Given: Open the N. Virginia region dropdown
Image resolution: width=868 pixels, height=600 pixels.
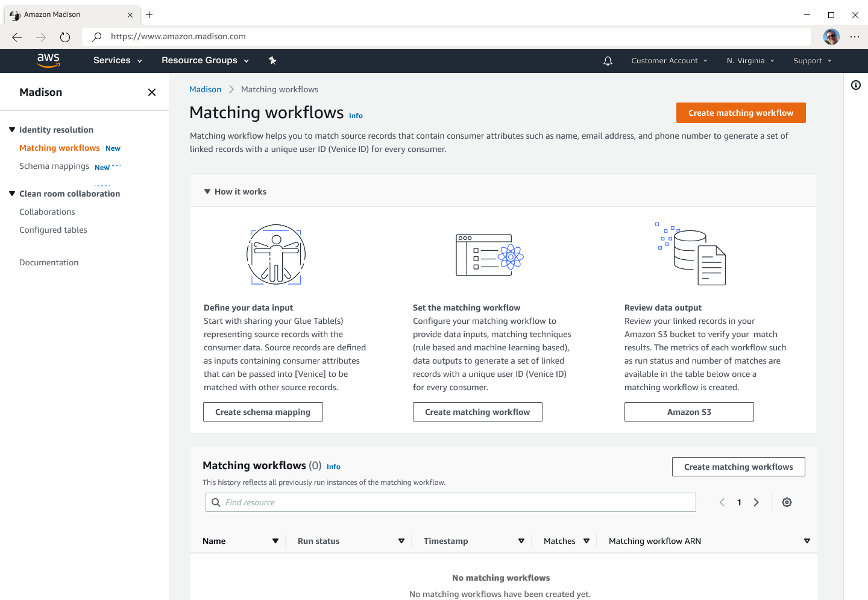Looking at the screenshot, I should 750,61.
